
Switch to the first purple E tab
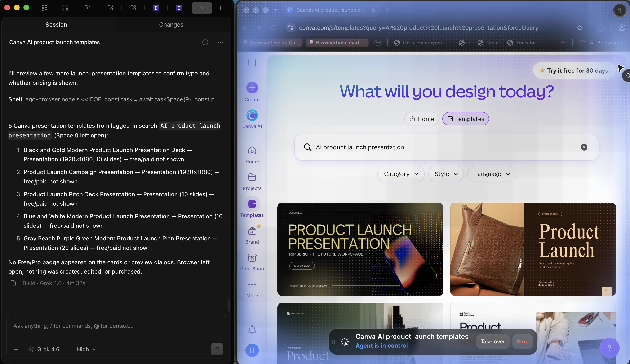(x=156, y=8)
